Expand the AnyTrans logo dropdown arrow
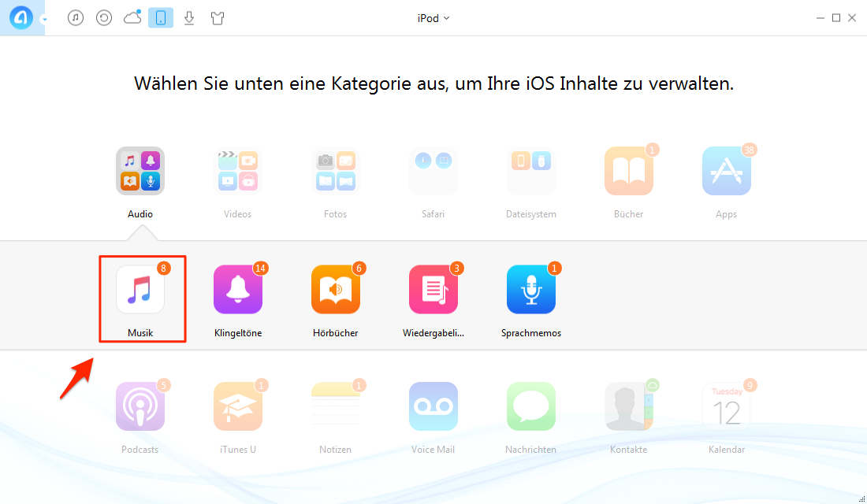Screen dimensions: 867x504 [44, 20]
